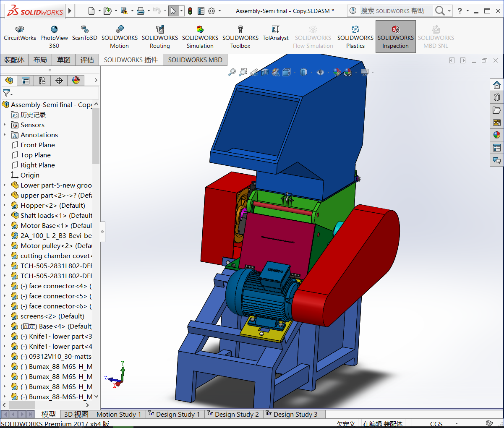Switch to FeatureManager design tree tab
The image size is (504, 428).
pyautogui.click(x=9, y=80)
